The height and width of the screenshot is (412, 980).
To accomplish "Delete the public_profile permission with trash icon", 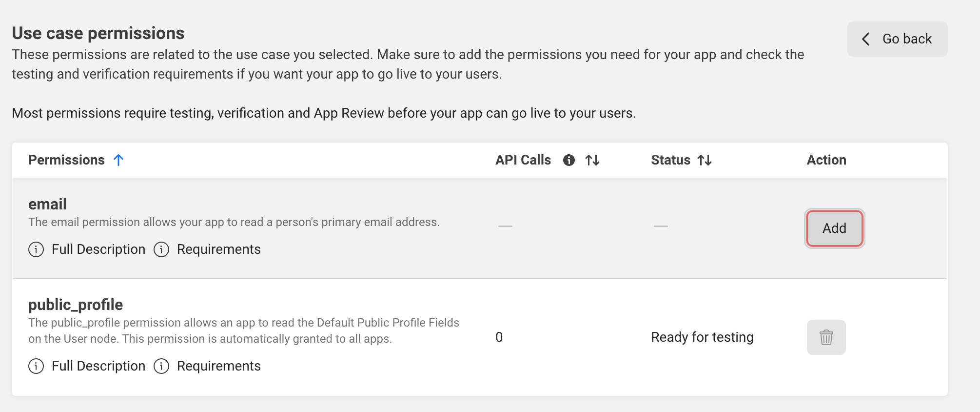I will tap(826, 337).
